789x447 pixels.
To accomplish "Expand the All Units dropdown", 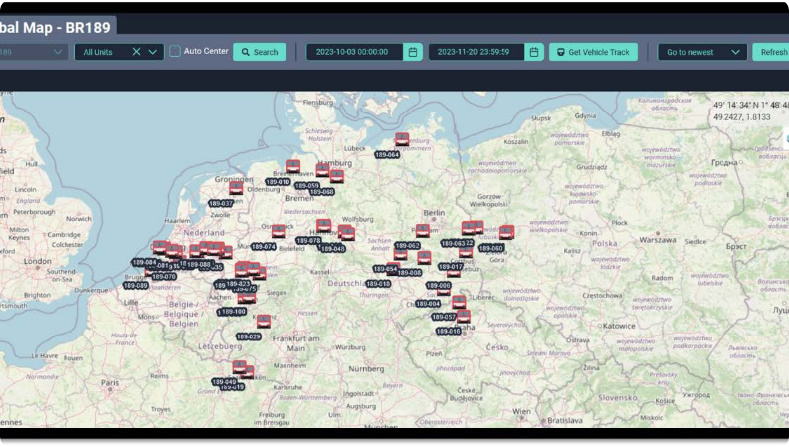I will (153, 52).
